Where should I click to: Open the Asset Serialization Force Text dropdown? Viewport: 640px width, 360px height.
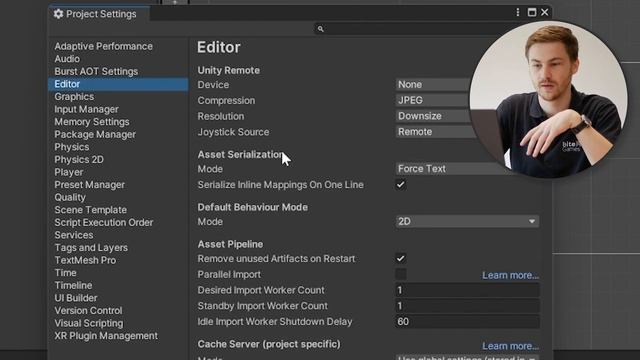[453, 169]
